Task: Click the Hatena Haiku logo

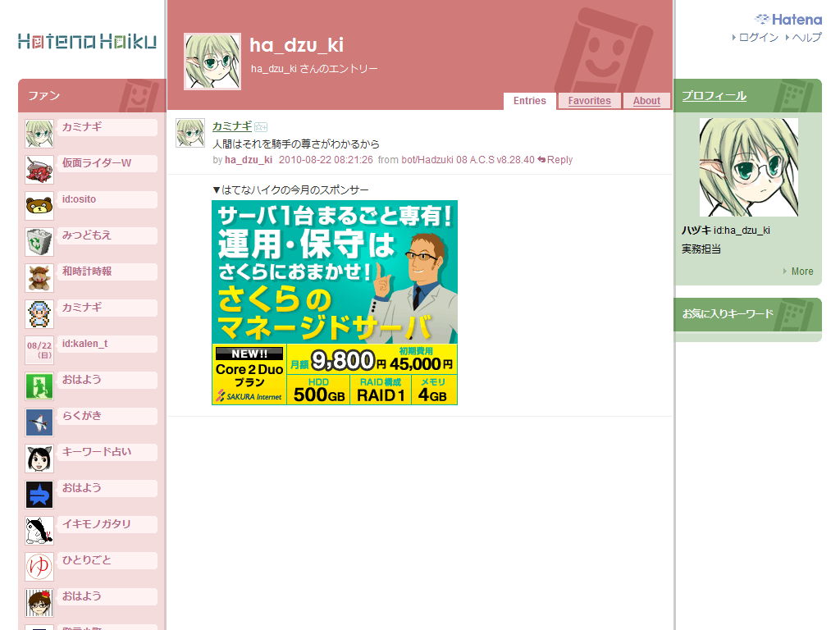Action: pos(87,42)
